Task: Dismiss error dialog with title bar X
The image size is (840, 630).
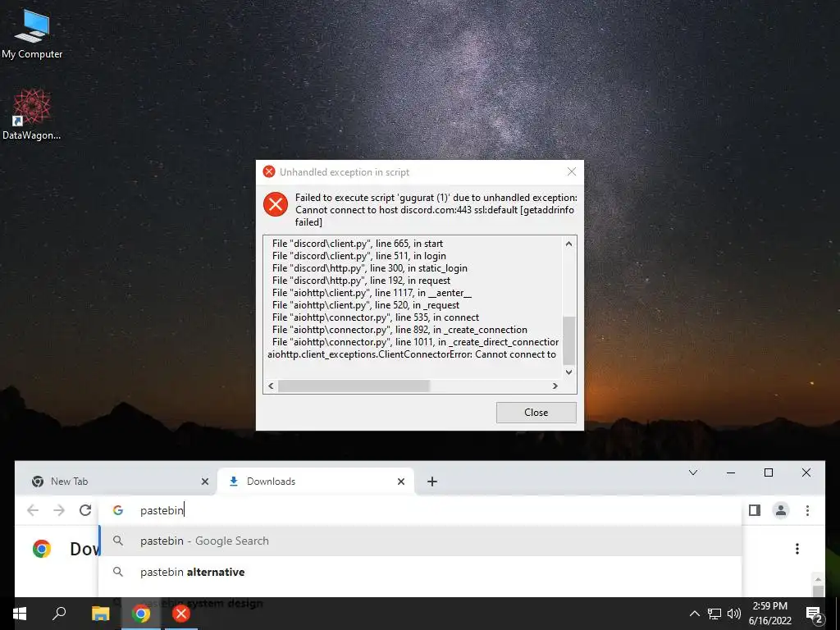Action: (x=572, y=171)
